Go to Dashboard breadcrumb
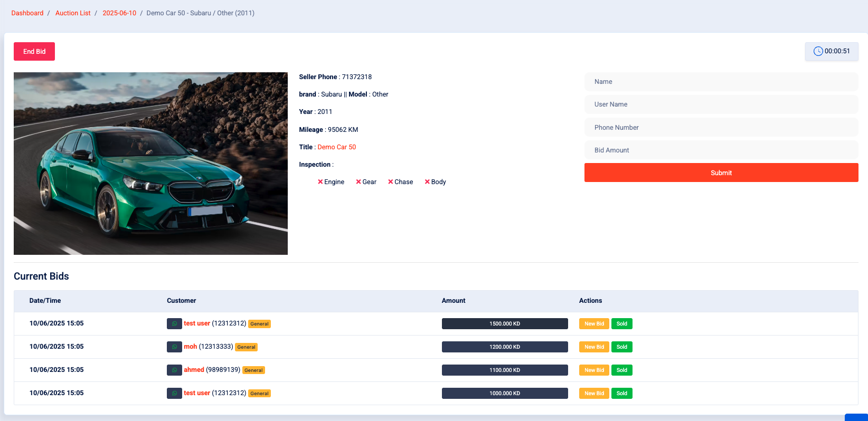868x421 pixels. 27,13
